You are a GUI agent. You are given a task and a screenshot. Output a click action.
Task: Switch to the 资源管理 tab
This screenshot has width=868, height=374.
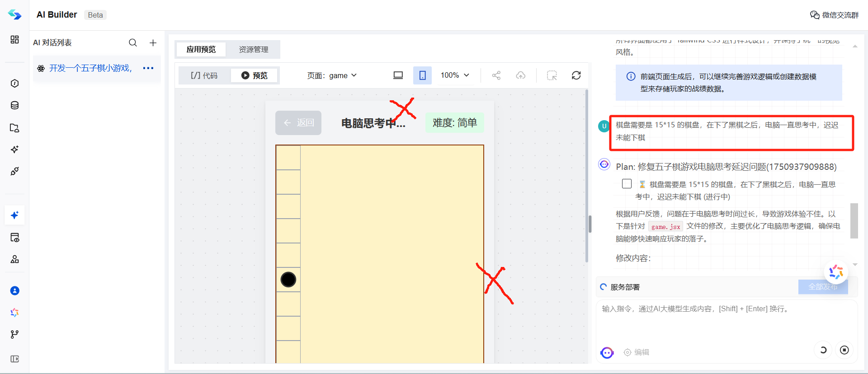pos(253,49)
